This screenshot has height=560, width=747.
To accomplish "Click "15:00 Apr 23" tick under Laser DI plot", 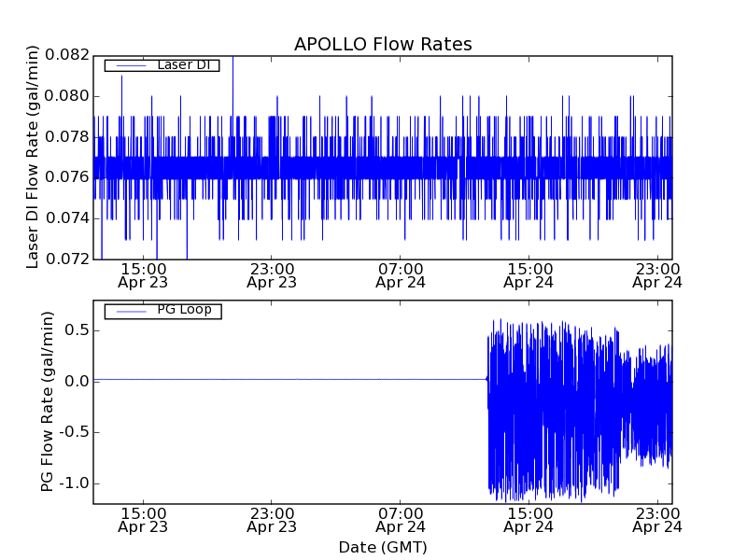I will click(x=143, y=275).
